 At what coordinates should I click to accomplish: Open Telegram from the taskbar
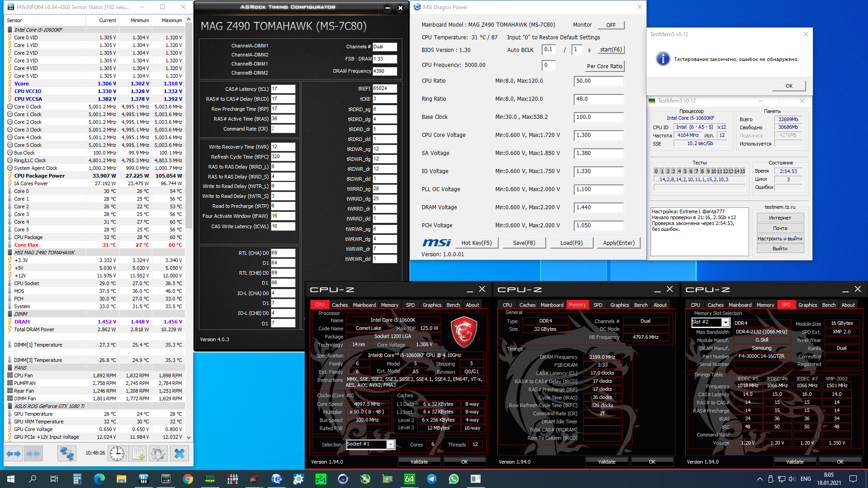(432, 479)
